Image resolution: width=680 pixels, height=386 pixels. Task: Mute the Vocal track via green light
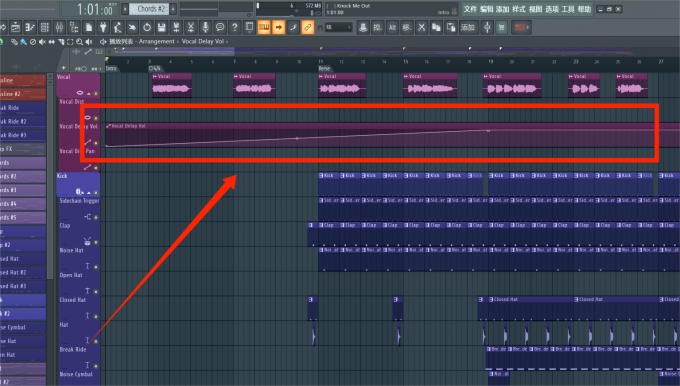(96, 93)
